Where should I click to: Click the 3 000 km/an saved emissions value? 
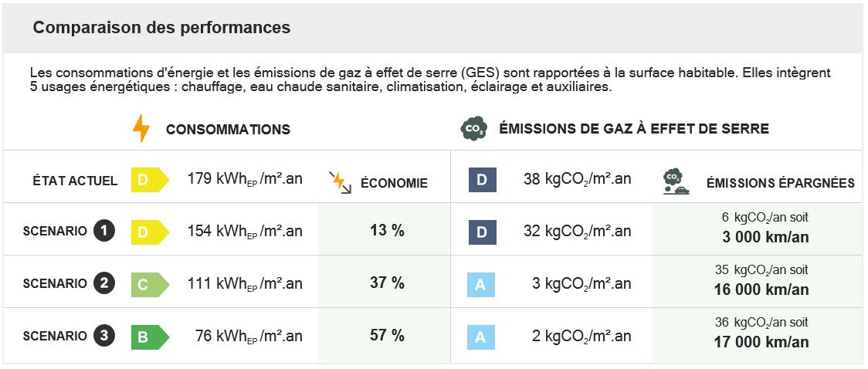[763, 237]
